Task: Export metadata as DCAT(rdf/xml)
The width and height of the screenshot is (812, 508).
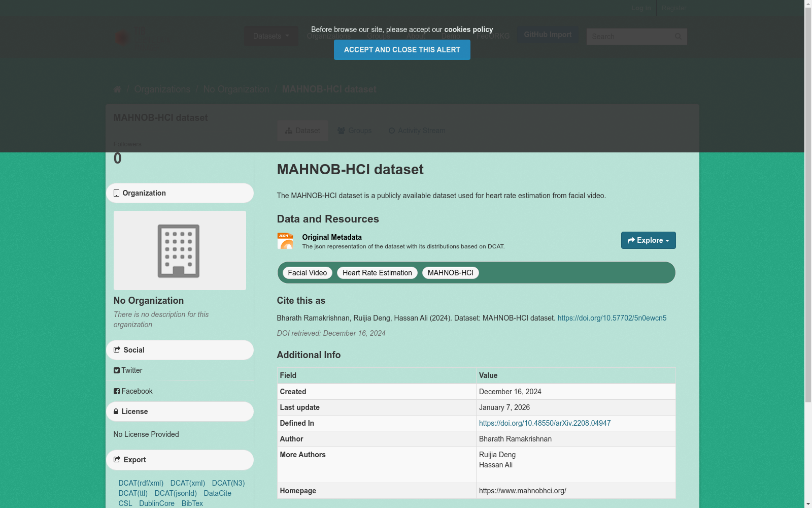Action: (x=141, y=483)
